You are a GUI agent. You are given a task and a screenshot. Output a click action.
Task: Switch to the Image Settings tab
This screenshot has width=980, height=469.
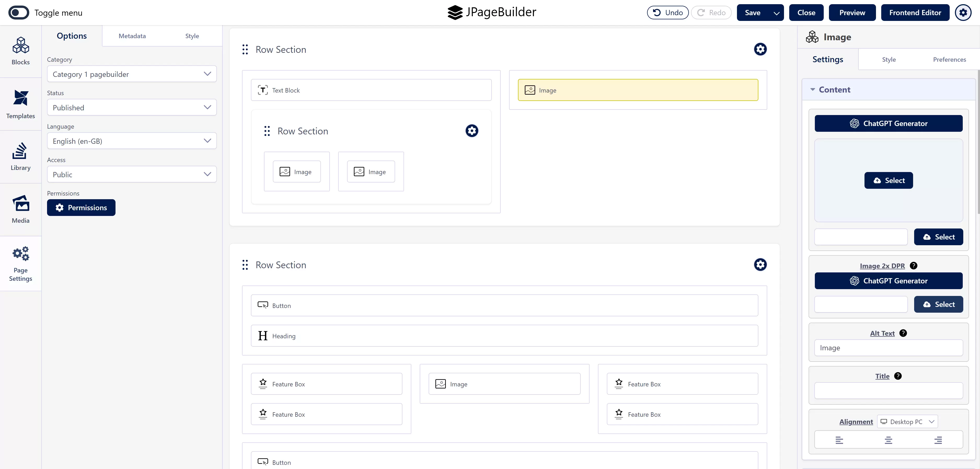click(x=827, y=59)
